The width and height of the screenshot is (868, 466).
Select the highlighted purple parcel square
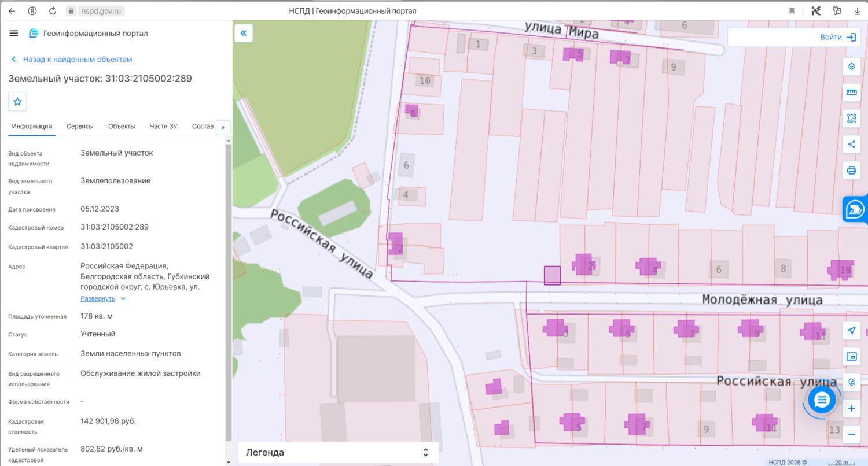552,275
